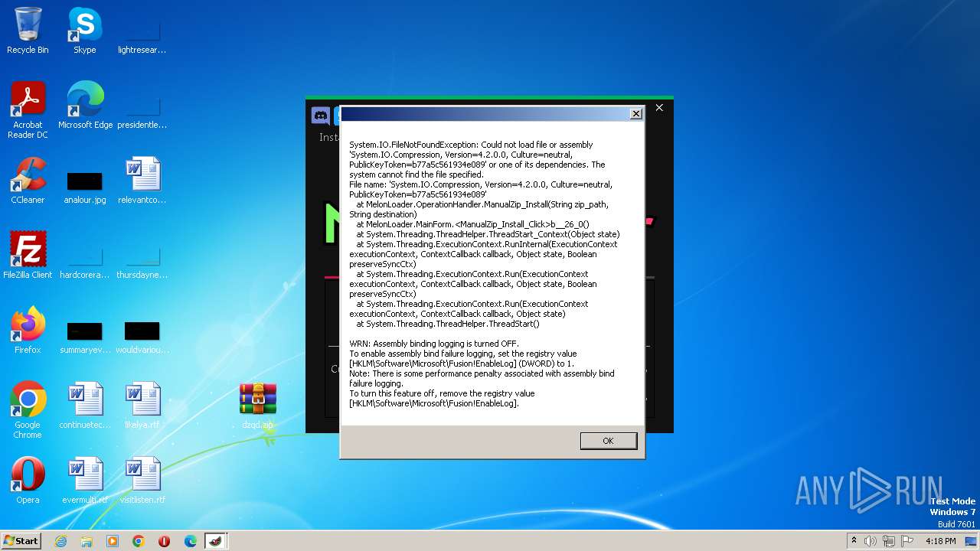Viewport: 980px width, 551px height.
Task: Select the wouldvariou... desktop file
Action: 142,337
